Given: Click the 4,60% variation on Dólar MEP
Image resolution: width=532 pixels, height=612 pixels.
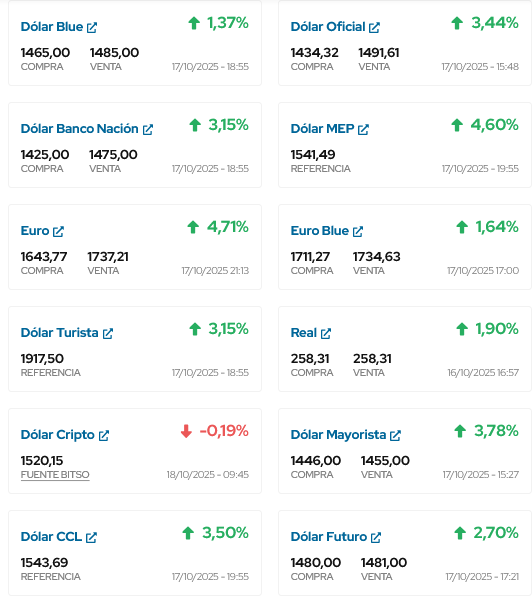Looking at the screenshot, I should tap(494, 125).
